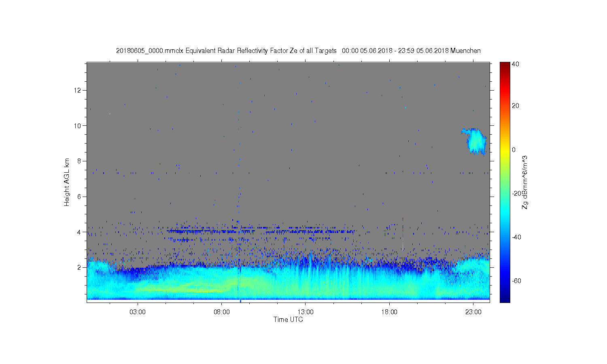Click the colorbar value label 0
This screenshot has width=607, height=364.
(x=514, y=150)
